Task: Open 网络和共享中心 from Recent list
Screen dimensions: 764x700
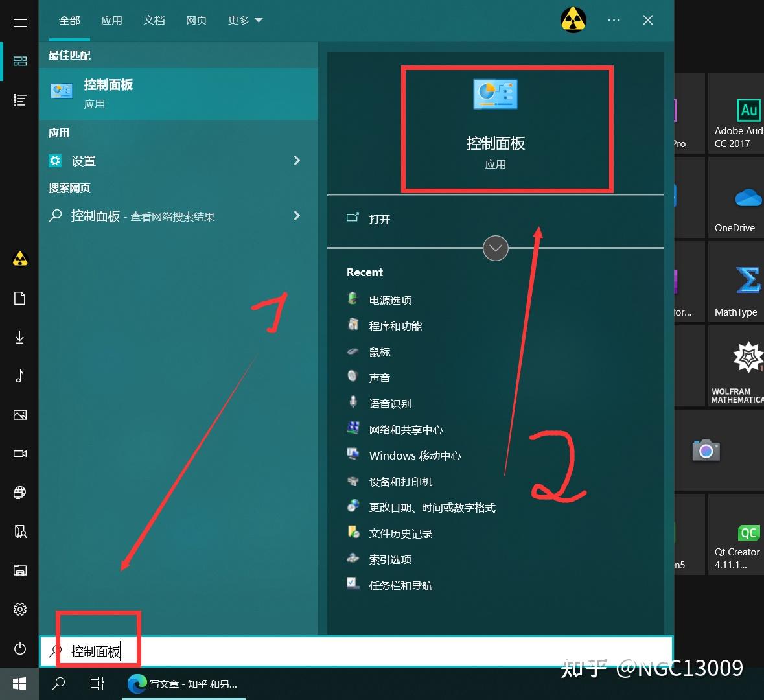Action: pyautogui.click(x=405, y=429)
